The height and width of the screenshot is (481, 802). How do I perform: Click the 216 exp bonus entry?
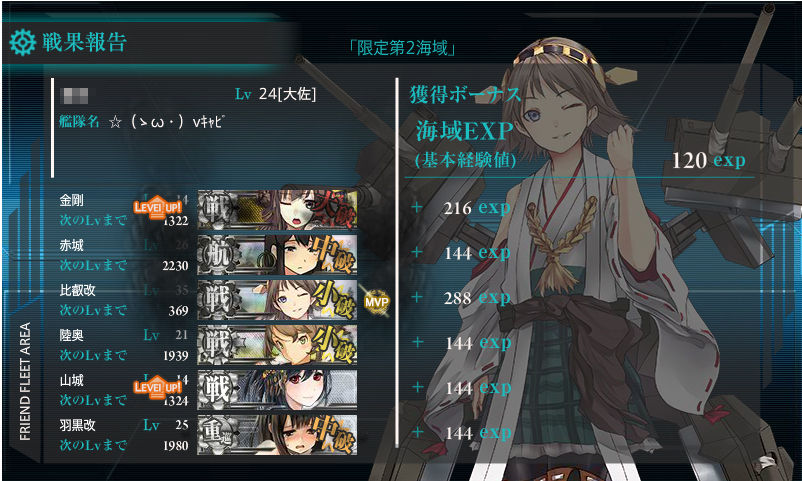pyautogui.click(x=477, y=208)
